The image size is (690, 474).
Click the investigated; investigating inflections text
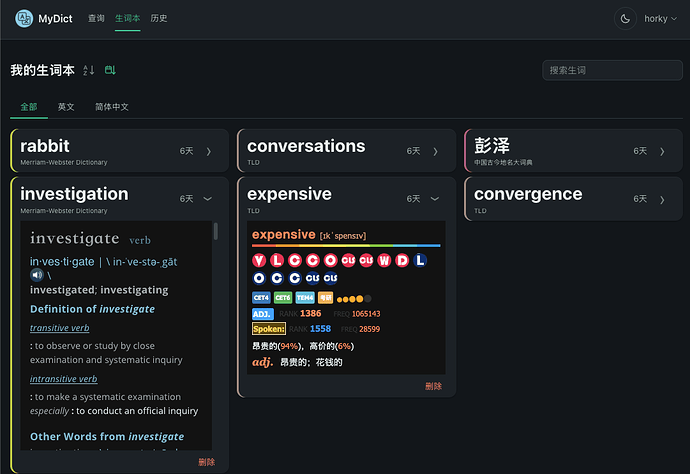point(99,290)
